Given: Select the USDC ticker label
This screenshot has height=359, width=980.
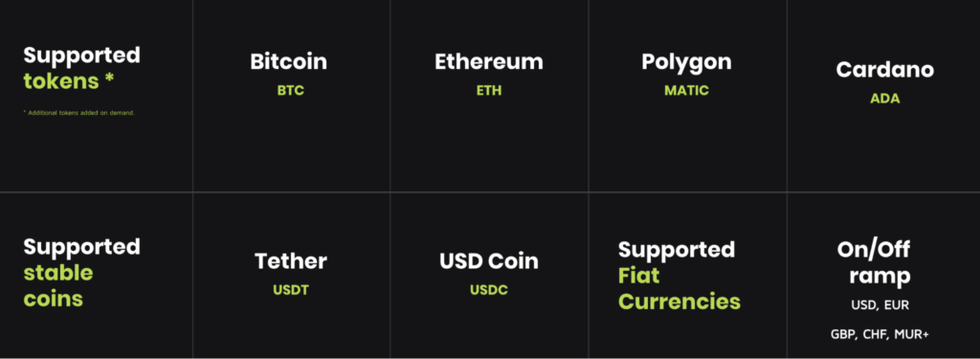Looking at the screenshot, I should [x=489, y=290].
